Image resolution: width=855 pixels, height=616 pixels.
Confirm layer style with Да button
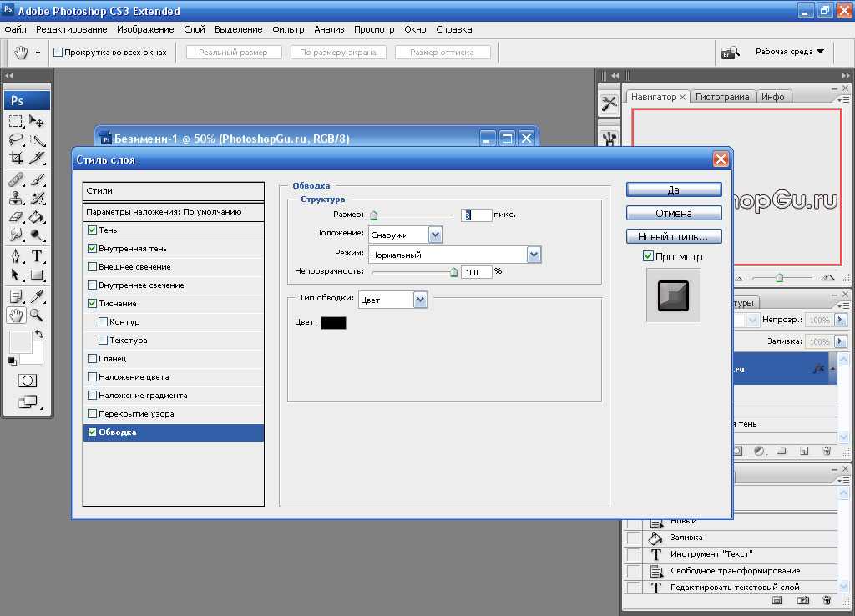pos(674,189)
